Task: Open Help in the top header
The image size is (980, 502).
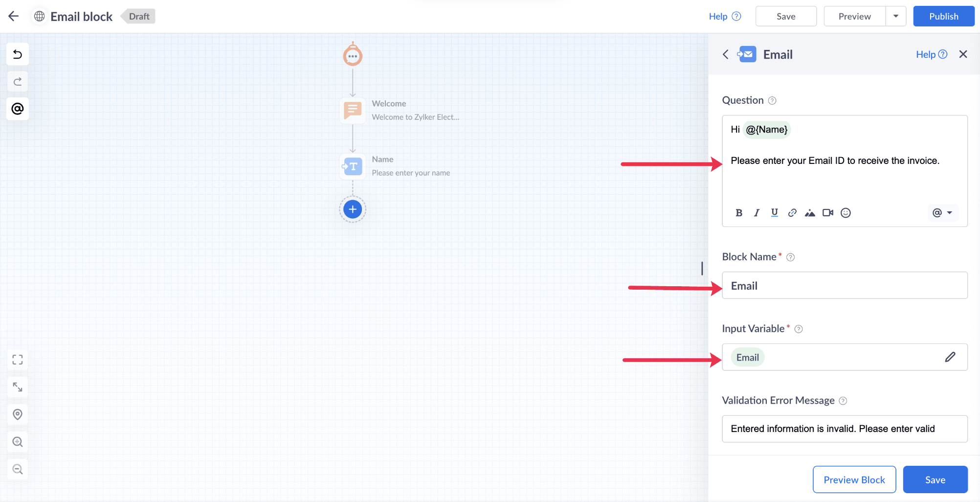Action: (x=725, y=16)
